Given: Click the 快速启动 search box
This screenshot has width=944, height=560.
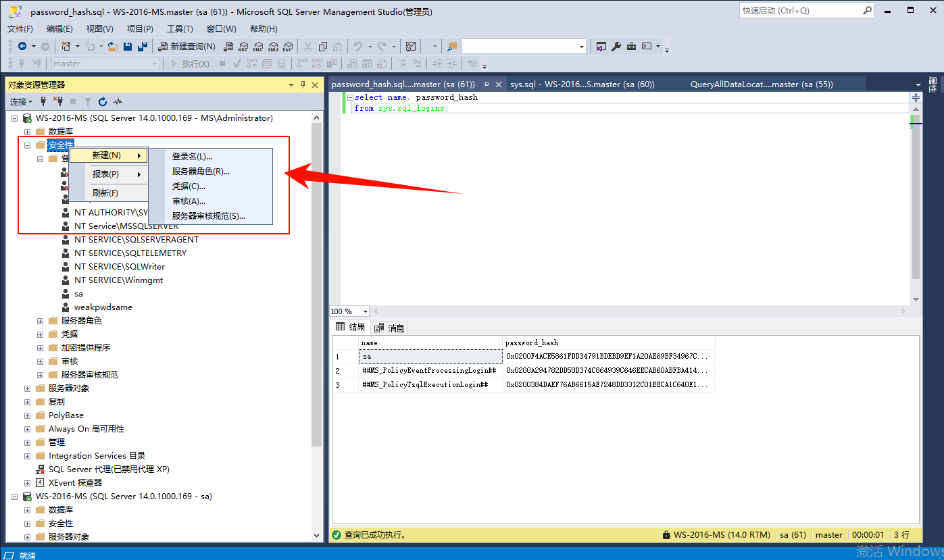Looking at the screenshot, I should (x=801, y=11).
